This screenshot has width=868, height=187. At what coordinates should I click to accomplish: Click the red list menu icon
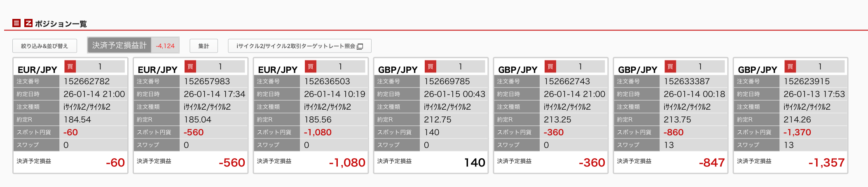tap(16, 23)
